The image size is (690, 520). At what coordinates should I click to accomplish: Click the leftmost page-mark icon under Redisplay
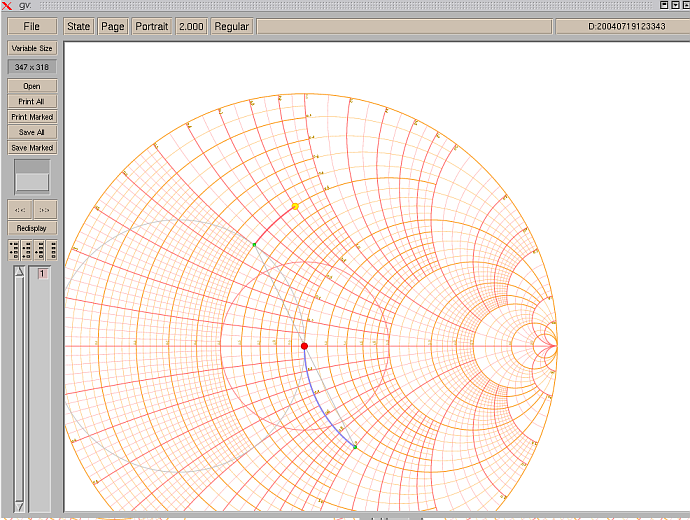14,250
